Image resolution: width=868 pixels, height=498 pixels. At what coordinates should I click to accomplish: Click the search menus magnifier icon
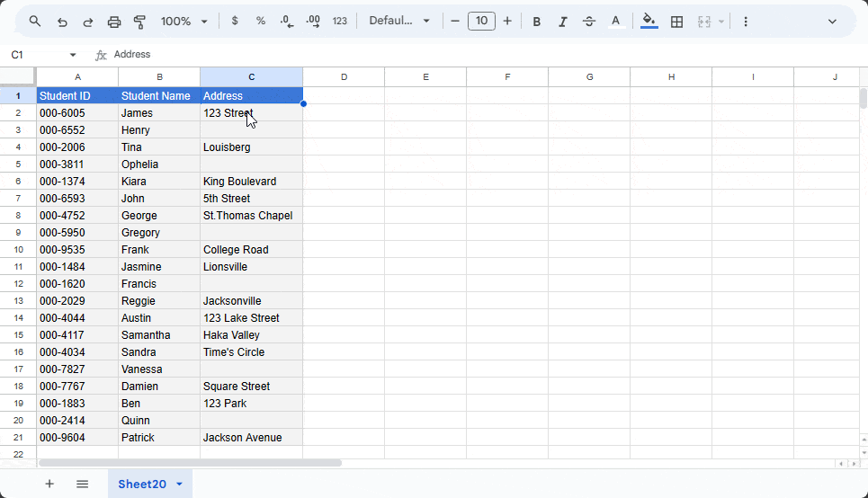click(35, 22)
